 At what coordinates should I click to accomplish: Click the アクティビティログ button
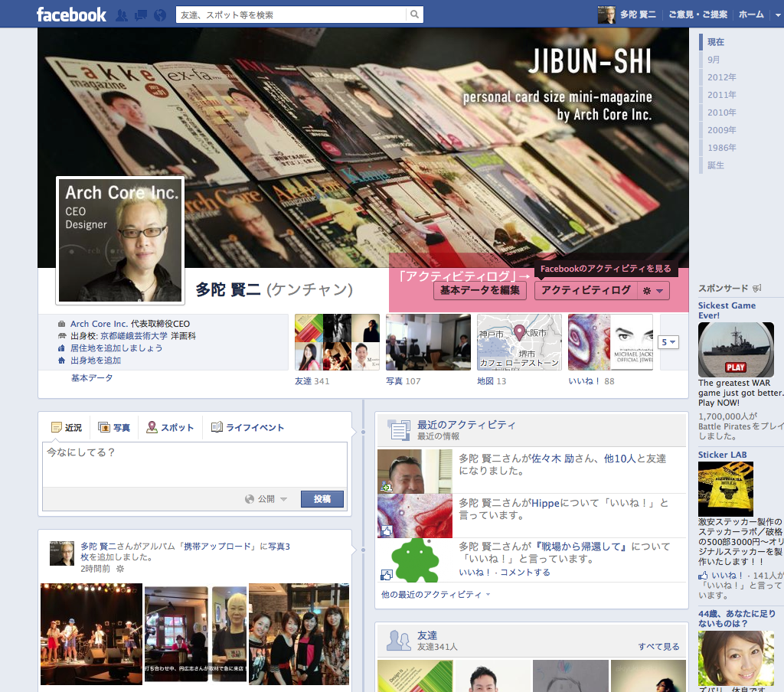coord(586,290)
